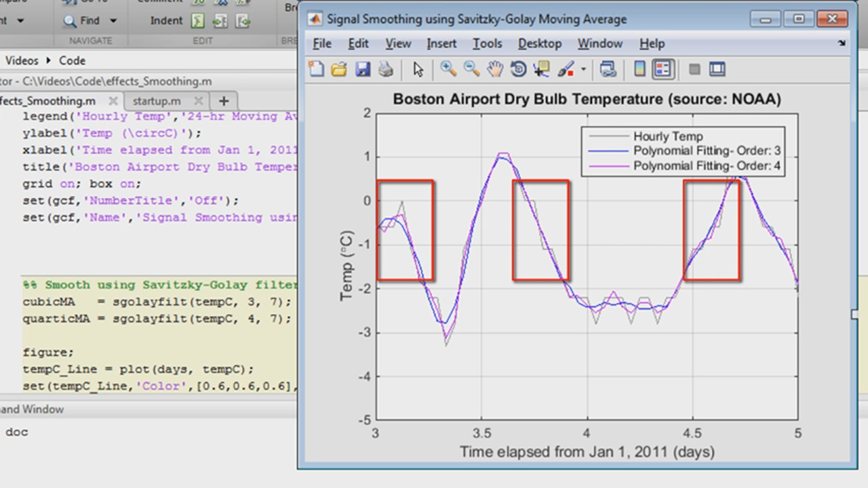Select the Zoom Out magnifier tool
Viewport: 868px width, 488px height.
[x=471, y=69]
